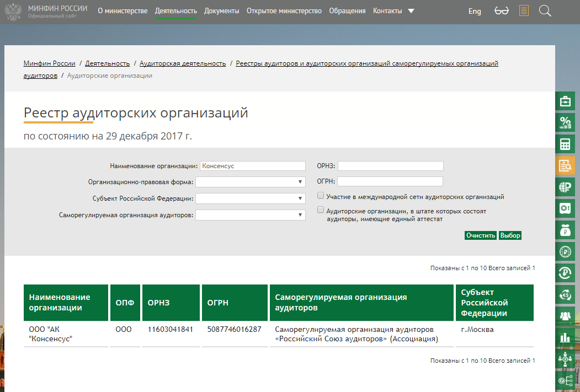The width and height of the screenshot is (580, 392).
Task: Open the Документы menu
Action: [221, 11]
